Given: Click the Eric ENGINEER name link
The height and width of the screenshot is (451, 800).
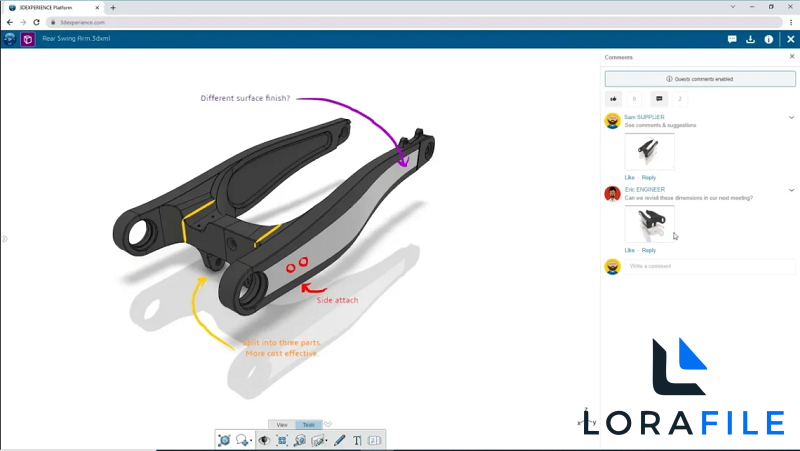Looking at the screenshot, I should (x=645, y=189).
